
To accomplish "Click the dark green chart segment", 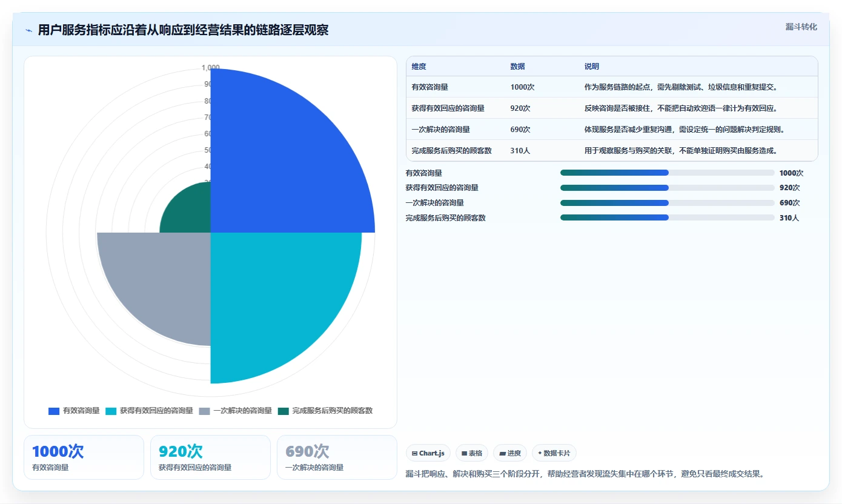I will click(x=191, y=212).
